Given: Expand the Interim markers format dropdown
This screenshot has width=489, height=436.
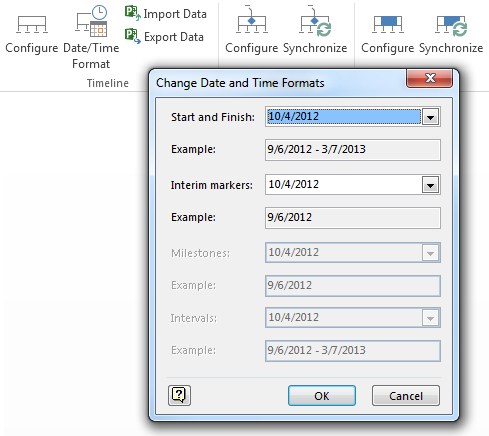Looking at the screenshot, I should 430,185.
